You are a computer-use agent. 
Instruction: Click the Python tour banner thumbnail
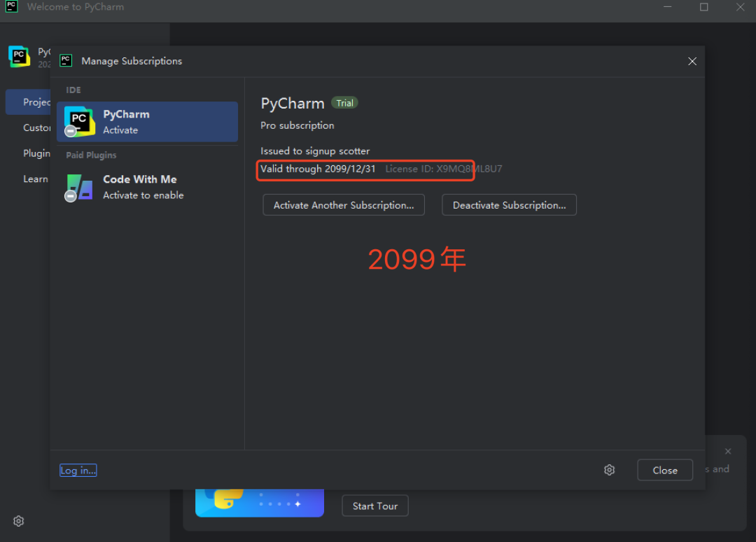[260, 503]
